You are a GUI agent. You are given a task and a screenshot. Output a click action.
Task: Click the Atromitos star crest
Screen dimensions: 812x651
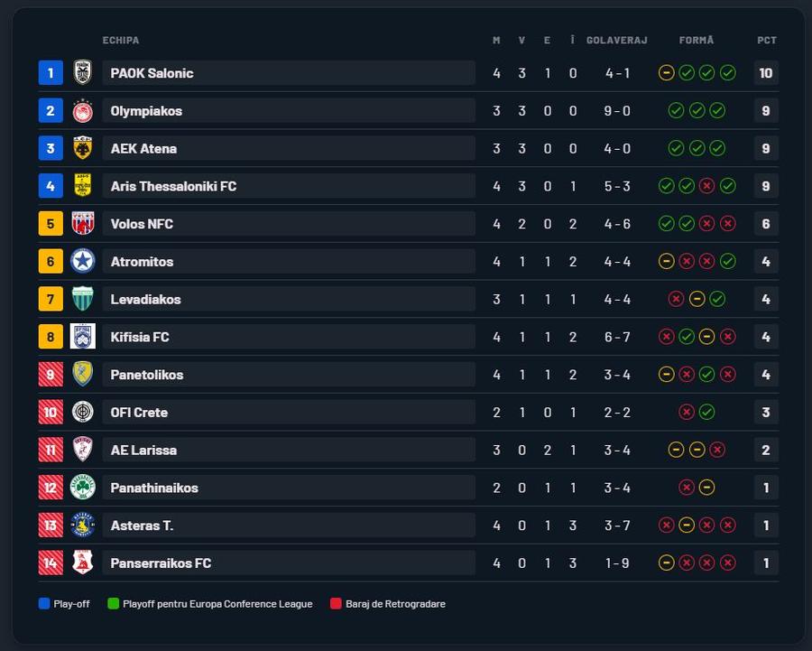point(83,261)
